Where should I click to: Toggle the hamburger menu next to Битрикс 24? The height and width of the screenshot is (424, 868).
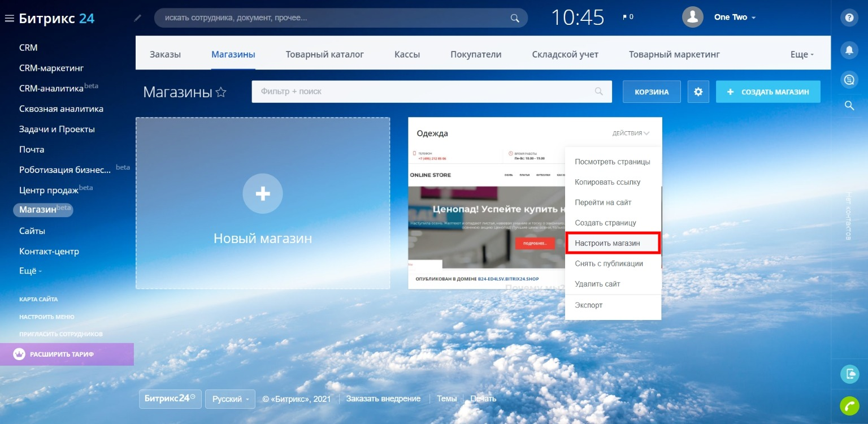pos(9,19)
